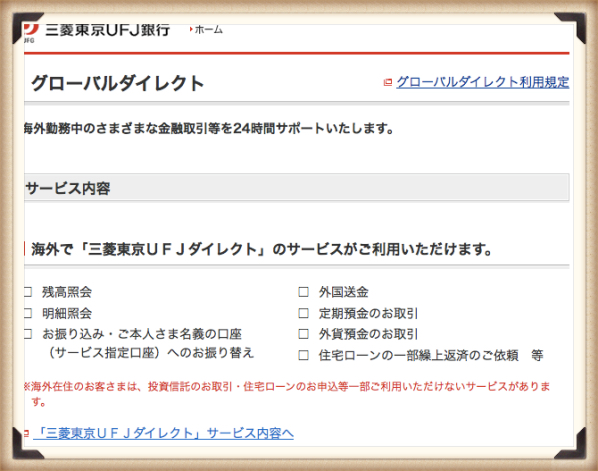Tick the 定期預金のお取引 checkbox

click(304, 313)
